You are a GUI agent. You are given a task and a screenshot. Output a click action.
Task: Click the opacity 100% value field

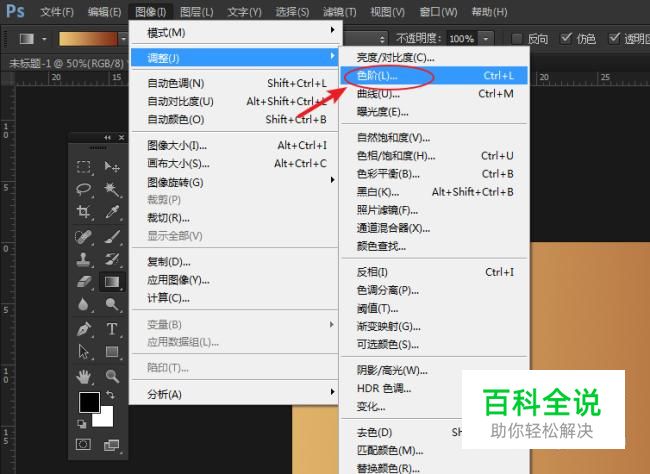coord(462,39)
